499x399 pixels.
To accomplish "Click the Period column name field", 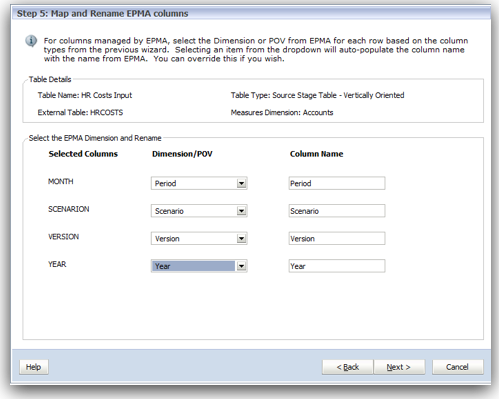I will coord(337,183).
